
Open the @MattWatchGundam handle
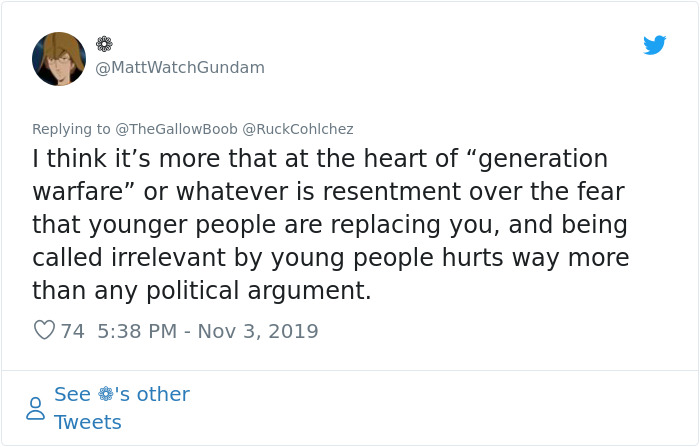(x=180, y=68)
